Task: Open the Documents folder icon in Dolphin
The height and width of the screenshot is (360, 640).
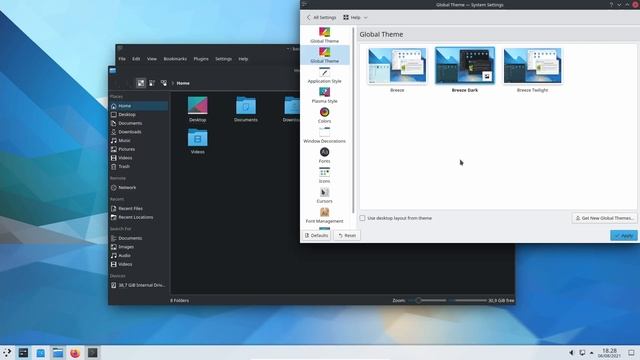Action: click(246, 109)
